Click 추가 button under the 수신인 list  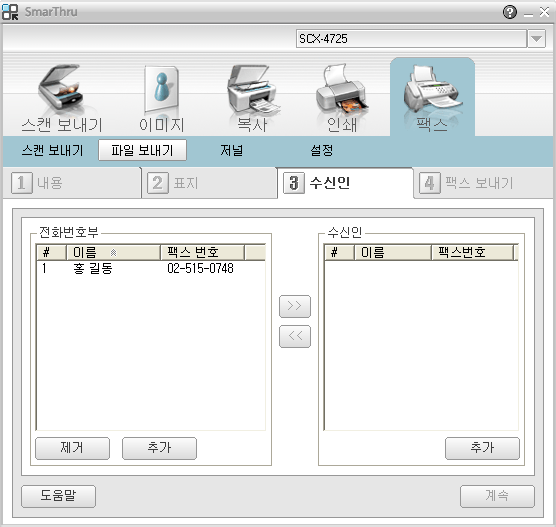482,448
